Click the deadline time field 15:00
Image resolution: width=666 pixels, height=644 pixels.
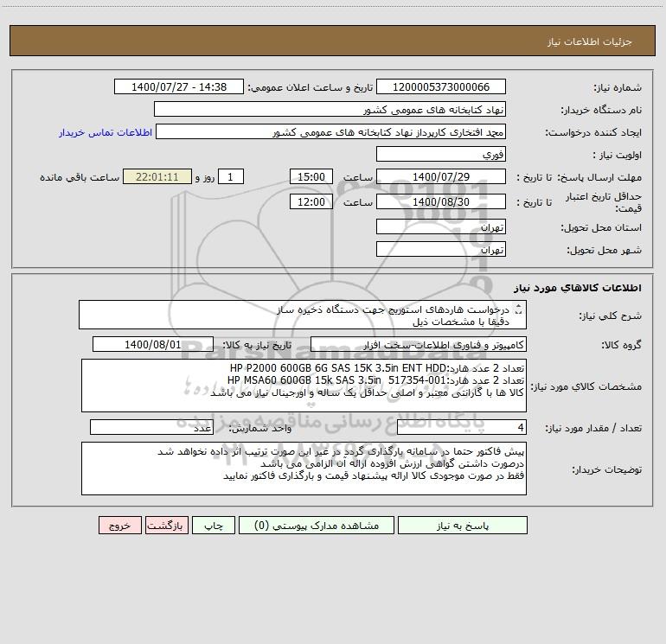(311, 176)
